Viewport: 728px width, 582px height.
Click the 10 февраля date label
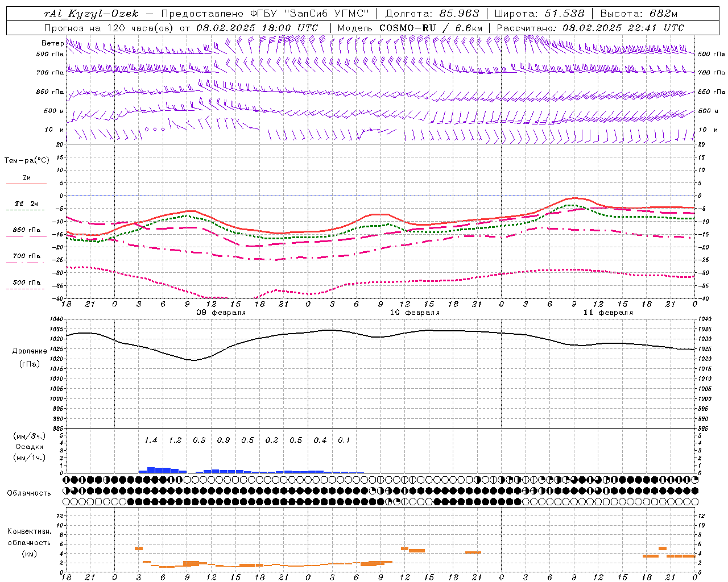pyautogui.click(x=415, y=313)
